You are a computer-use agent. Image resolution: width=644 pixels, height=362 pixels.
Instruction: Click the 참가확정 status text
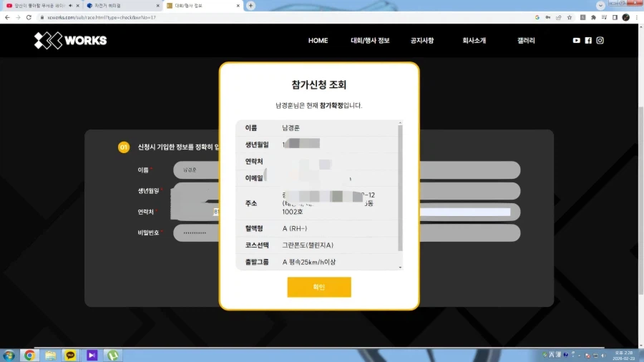point(331,105)
